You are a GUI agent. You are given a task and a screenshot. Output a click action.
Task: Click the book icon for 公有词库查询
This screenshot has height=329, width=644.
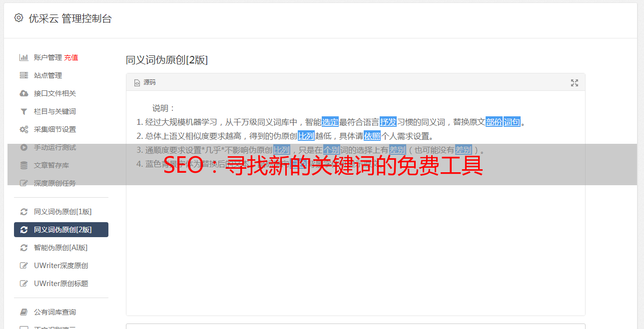click(23, 312)
